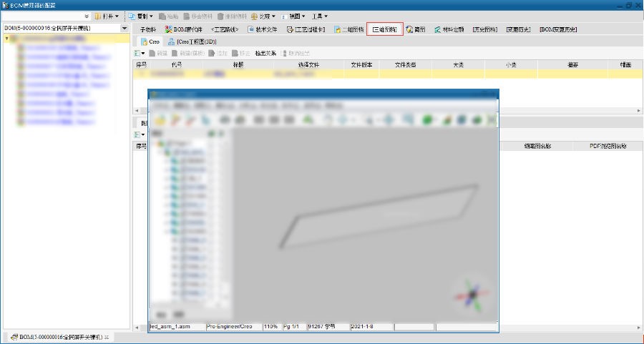
Task: Click the 3D orientation axis triad
Action: pos(472,294)
